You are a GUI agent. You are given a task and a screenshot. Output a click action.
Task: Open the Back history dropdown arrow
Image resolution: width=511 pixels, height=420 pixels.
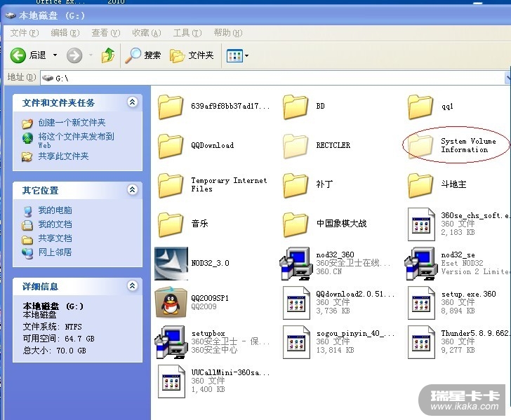[55, 55]
